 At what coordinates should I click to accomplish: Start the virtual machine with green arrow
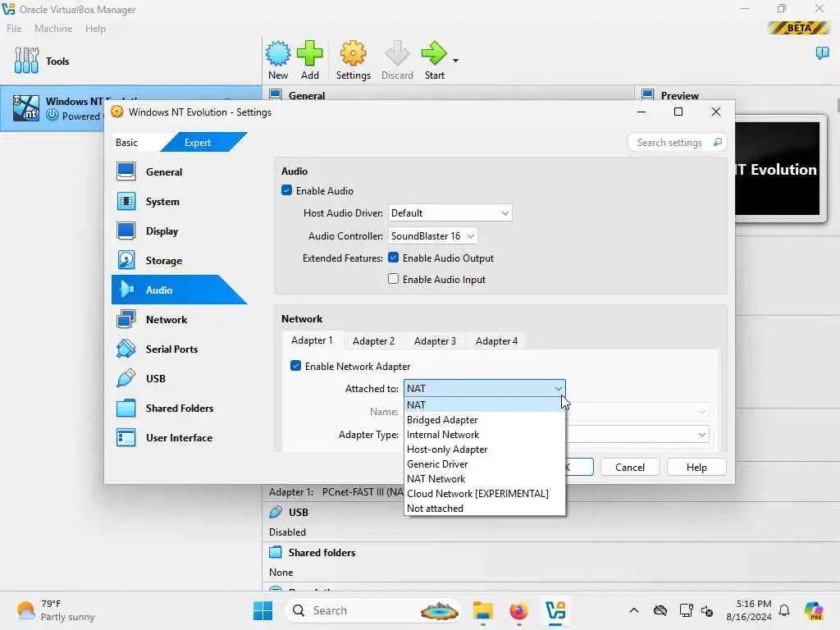tap(434, 60)
